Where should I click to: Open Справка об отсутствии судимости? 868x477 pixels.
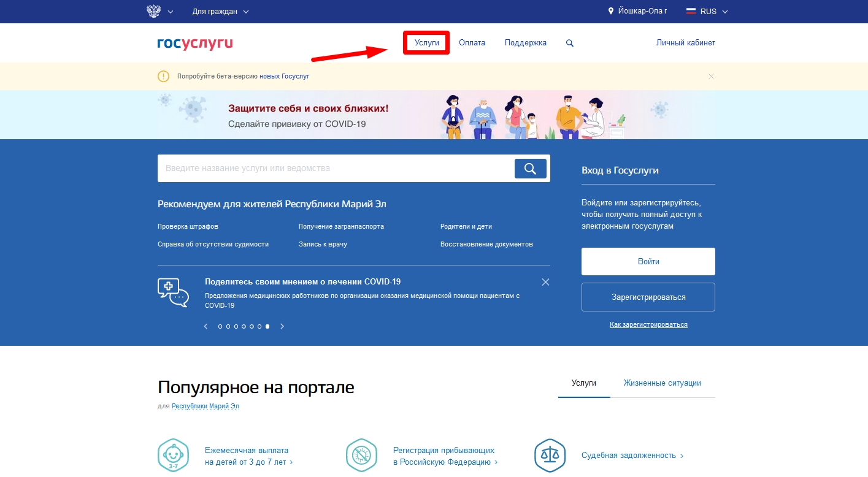click(x=213, y=244)
